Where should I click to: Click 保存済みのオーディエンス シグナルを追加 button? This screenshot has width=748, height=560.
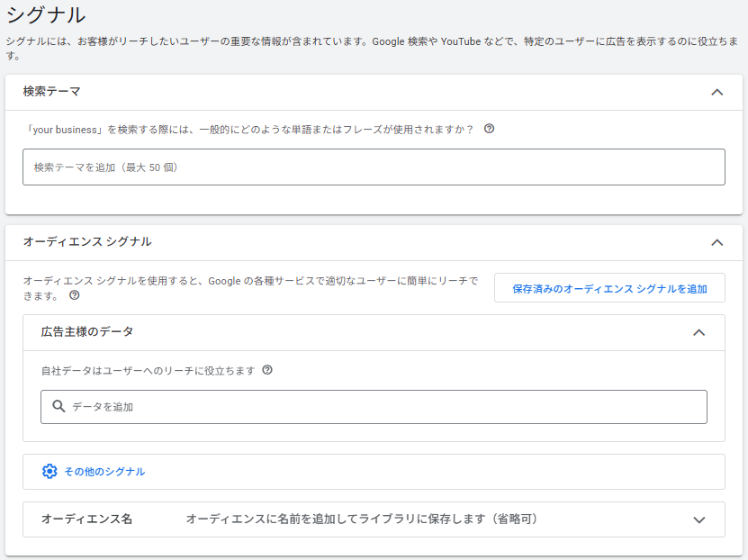click(x=609, y=288)
